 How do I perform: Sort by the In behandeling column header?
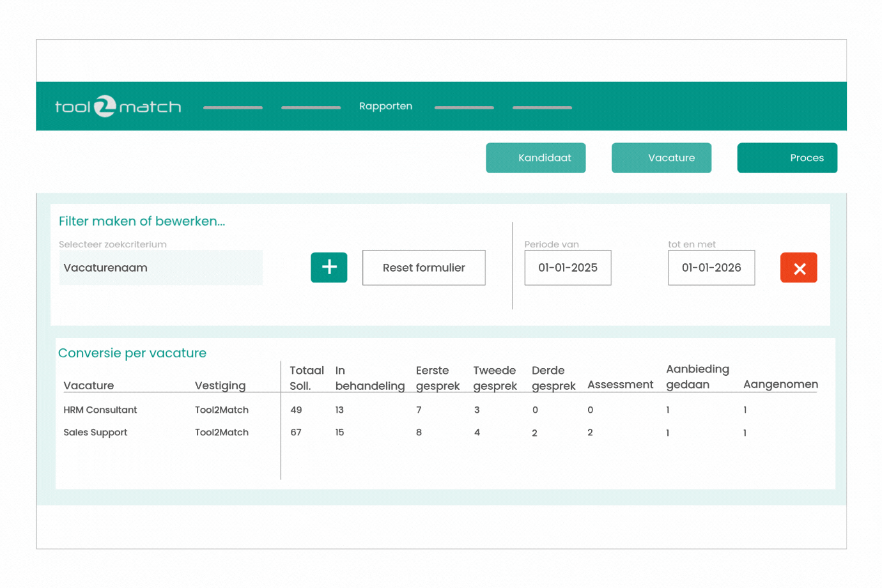click(x=369, y=378)
